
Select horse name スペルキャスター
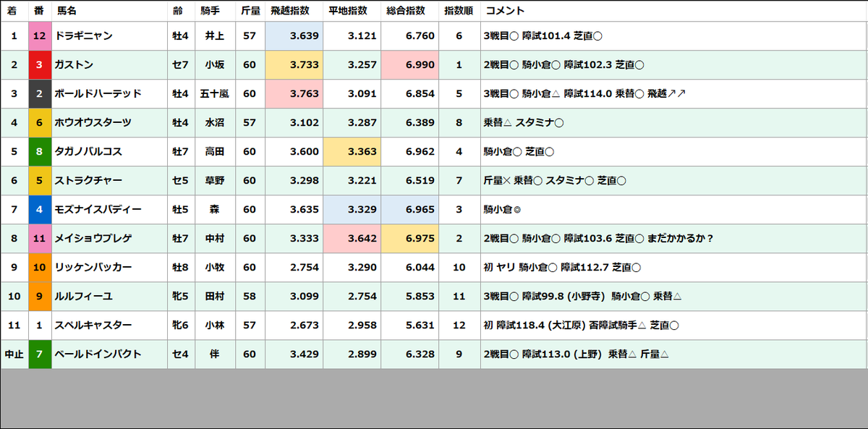[x=93, y=326]
